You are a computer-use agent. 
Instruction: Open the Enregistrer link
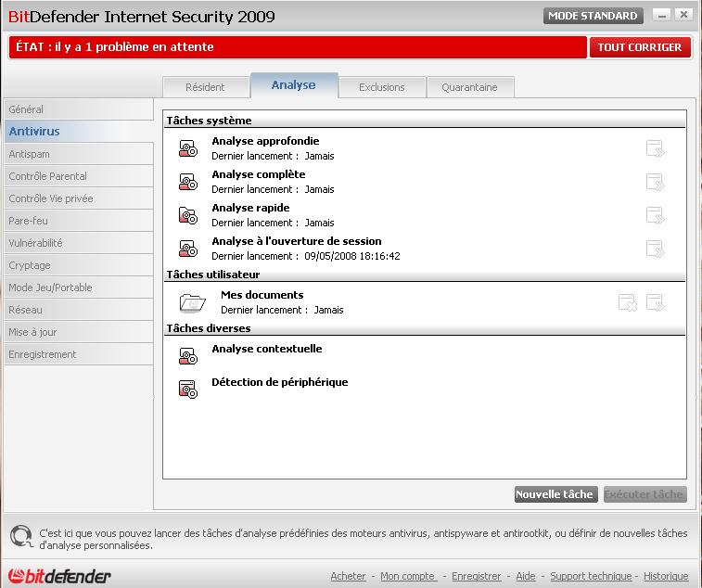coord(477,576)
